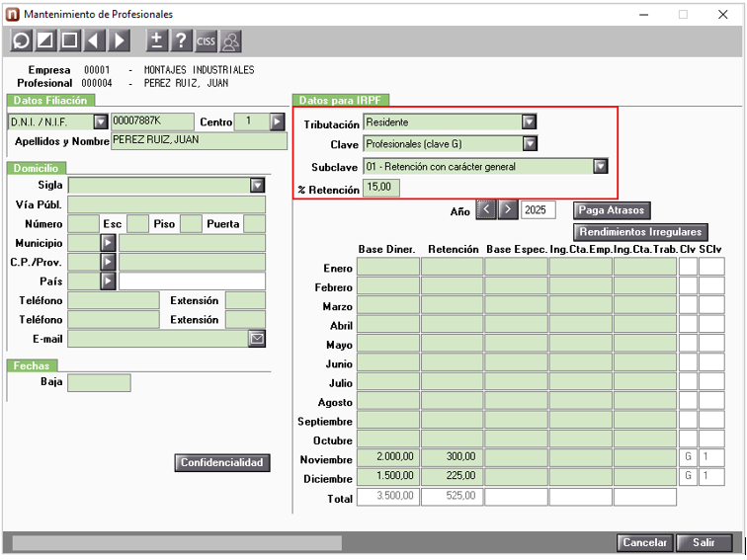747x560 pixels.
Task: Go to next professional with right arrow
Action: [x=120, y=40]
